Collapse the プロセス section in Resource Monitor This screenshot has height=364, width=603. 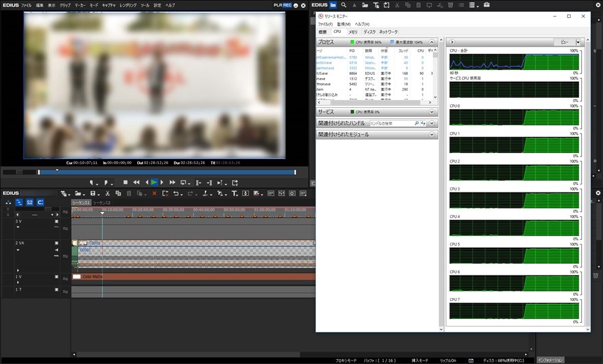(432, 42)
